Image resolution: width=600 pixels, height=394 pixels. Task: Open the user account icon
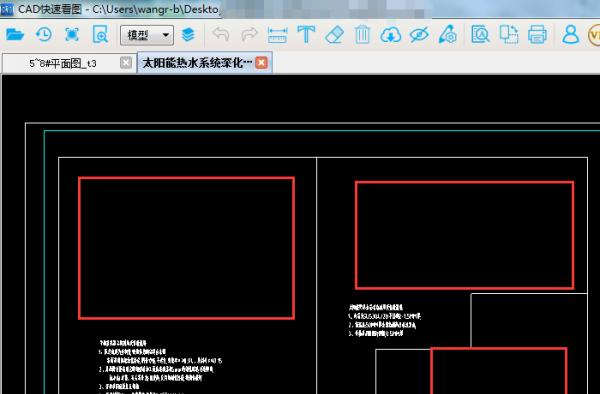pyautogui.click(x=570, y=35)
